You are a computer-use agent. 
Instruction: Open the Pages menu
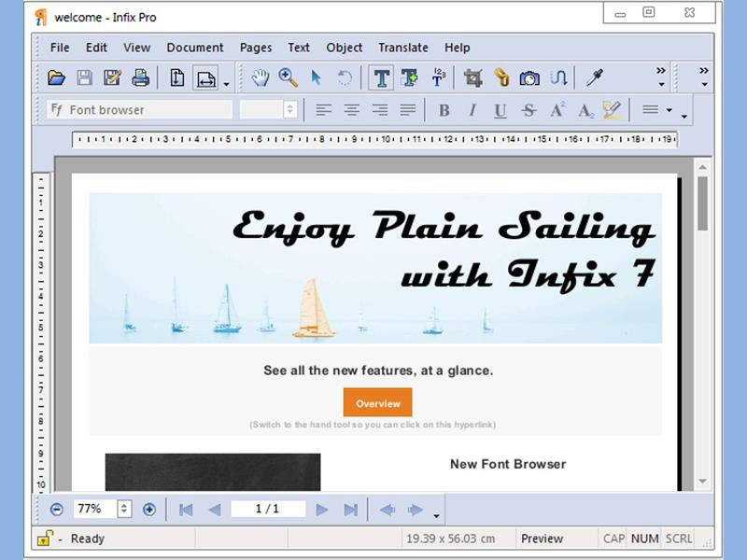point(256,48)
